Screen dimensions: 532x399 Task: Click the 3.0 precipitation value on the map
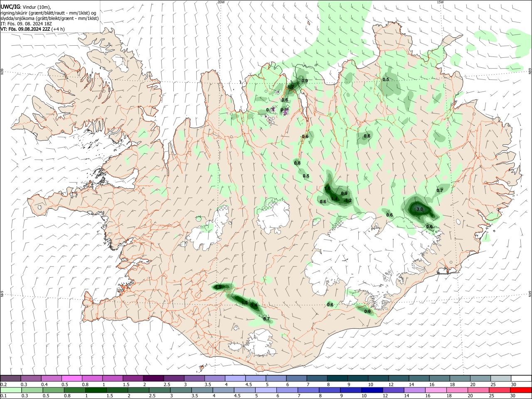(x=420, y=209)
